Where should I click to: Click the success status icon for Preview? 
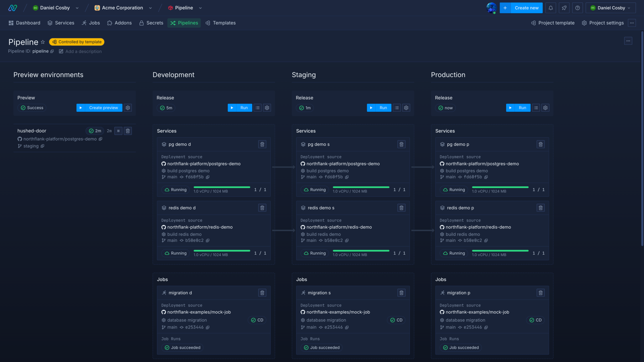pyautogui.click(x=23, y=107)
